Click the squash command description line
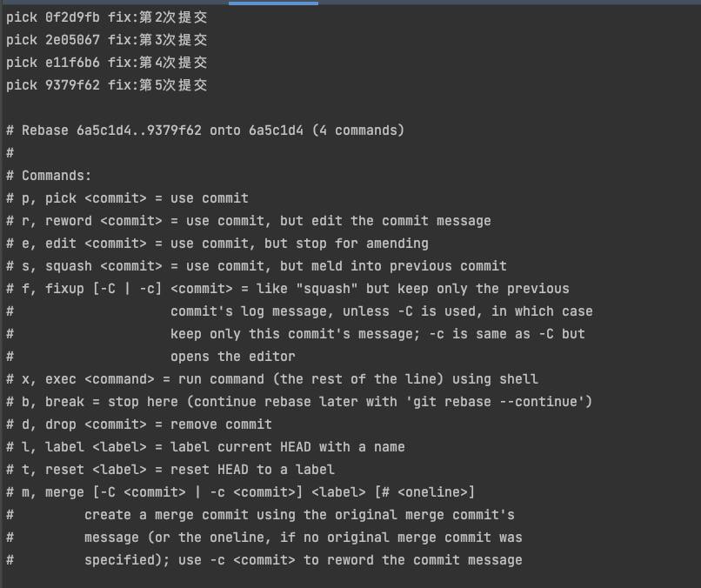Viewport: 701px width, 588px height. (x=256, y=266)
